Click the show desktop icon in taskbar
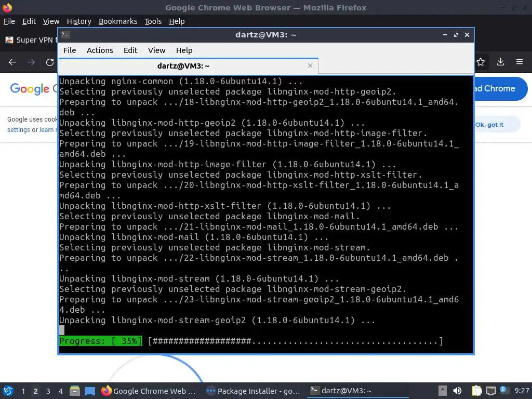 [90, 391]
